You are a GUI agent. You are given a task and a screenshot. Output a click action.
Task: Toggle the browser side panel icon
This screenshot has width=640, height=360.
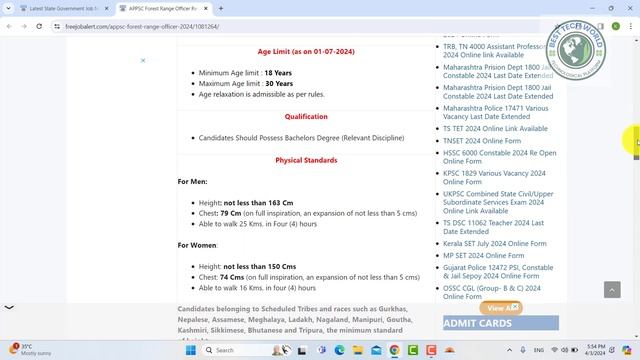[x=600, y=26]
